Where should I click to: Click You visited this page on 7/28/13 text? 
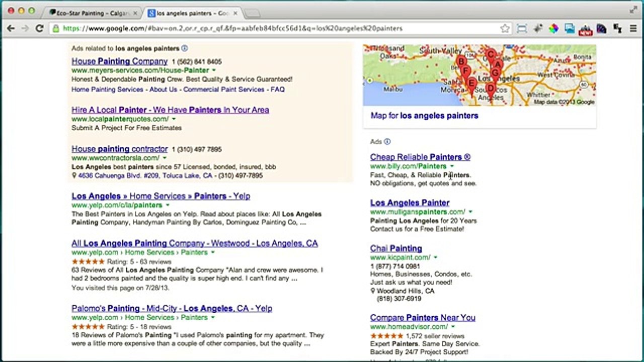[120, 288]
